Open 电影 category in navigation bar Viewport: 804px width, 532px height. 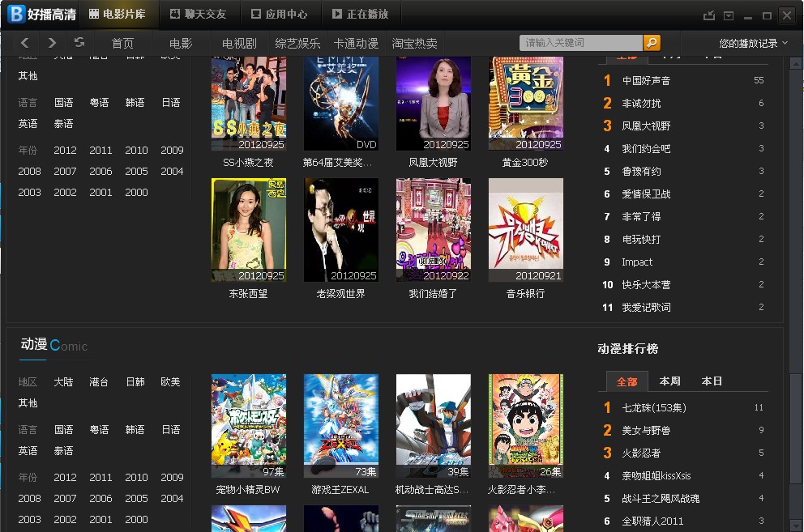point(181,43)
